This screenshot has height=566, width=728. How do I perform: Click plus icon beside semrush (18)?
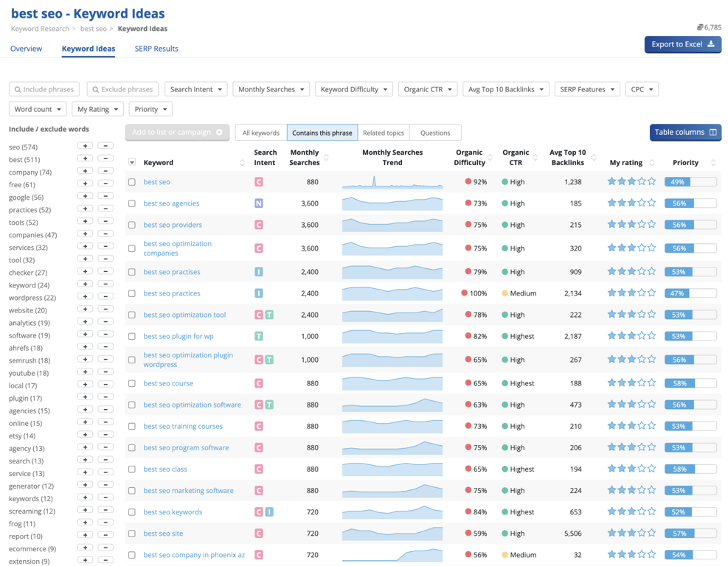[85, 359]
